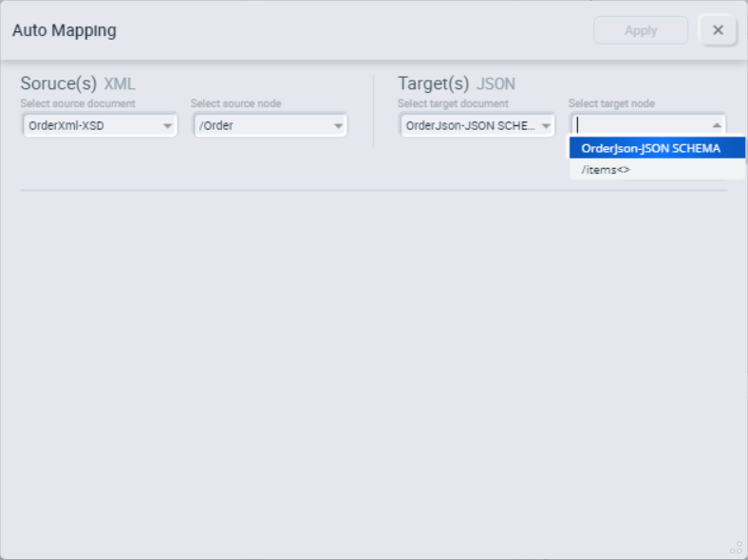Click the source node dropdown arrow

(x=338, y=126)
